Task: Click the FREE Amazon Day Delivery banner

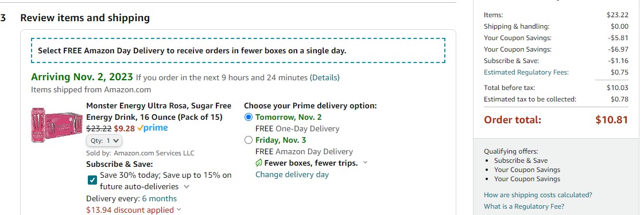Action: 238,51
